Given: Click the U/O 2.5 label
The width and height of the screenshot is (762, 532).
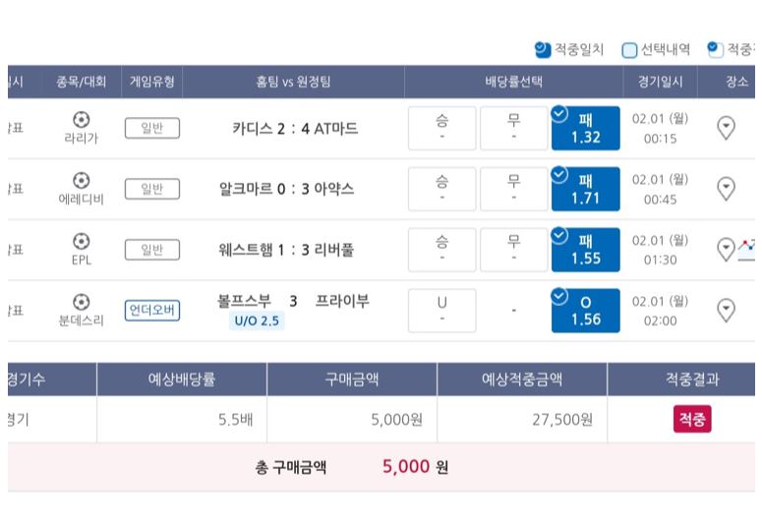Looking at the screenshot, I should [x=257, y=321].
